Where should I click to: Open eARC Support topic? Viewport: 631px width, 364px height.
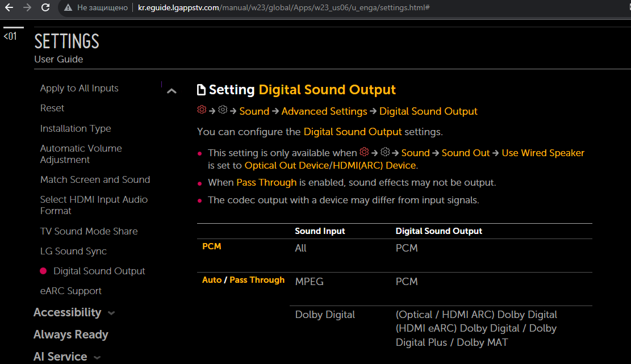pyautogui.click(x=70, y=291)
